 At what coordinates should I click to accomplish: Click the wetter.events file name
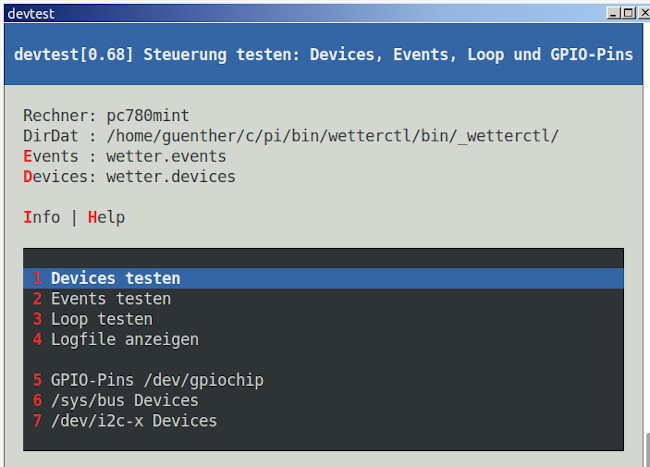[x=166, y=156]
